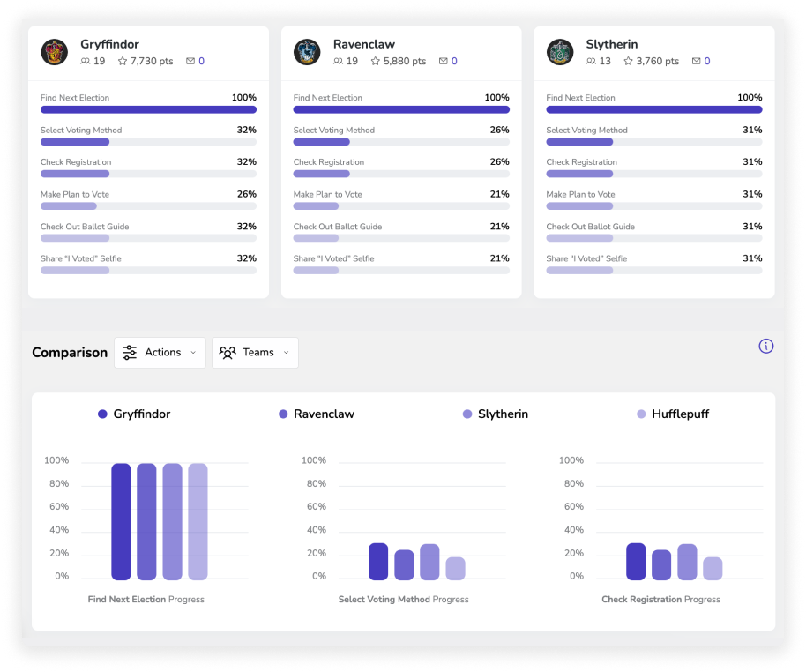Click Slytherin's members icon
This screenshot has width=806, height=672.
[x=591, y=61]
